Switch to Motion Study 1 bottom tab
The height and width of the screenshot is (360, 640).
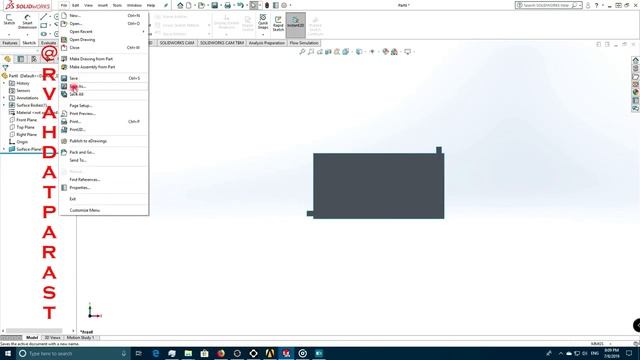point(80,338)
